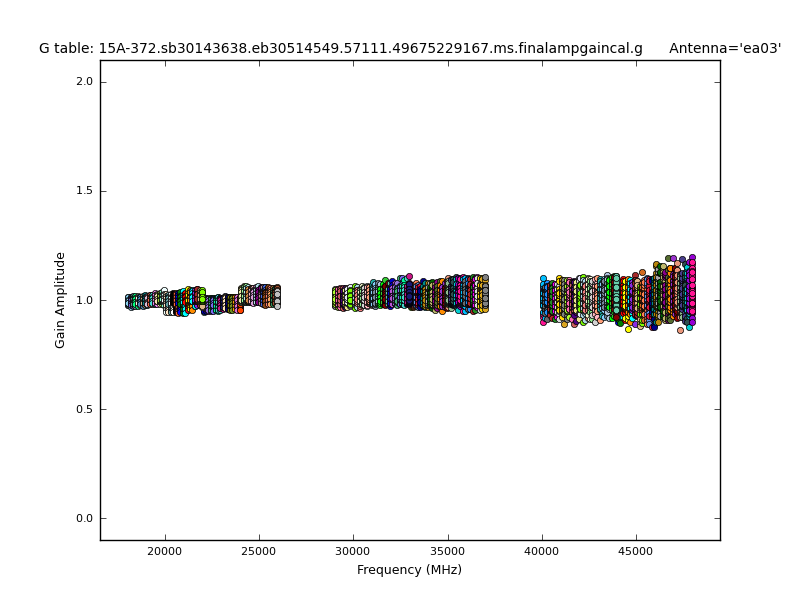The image size is (800, 600).
Task: Click the 2.0 y-axis tick label
Action: point(85,82)
